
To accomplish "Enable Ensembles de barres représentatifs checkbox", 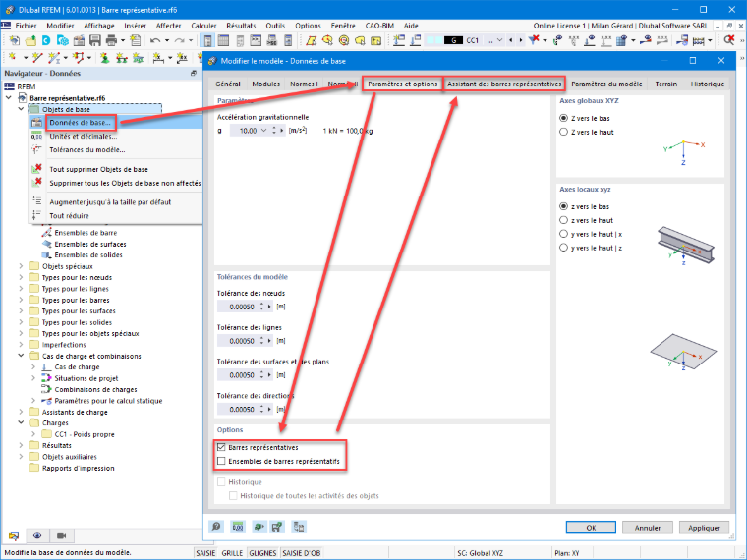I will click(x=221, y=461).
